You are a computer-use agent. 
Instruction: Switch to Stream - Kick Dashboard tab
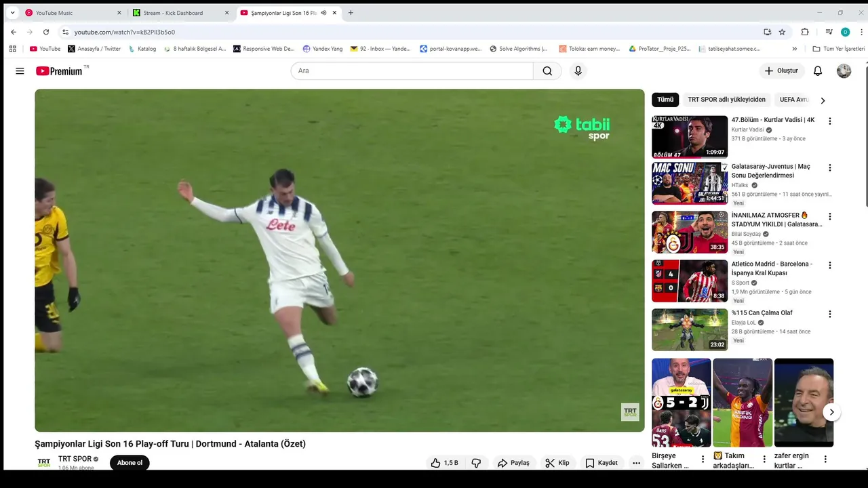click(x=180, y=13)
